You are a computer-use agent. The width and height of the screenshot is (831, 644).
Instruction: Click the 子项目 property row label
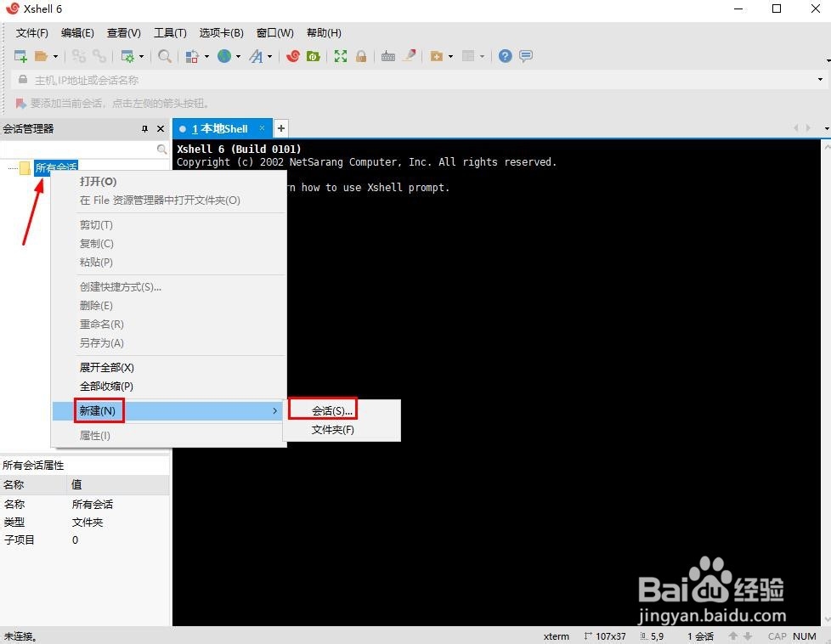click(20, 539)
